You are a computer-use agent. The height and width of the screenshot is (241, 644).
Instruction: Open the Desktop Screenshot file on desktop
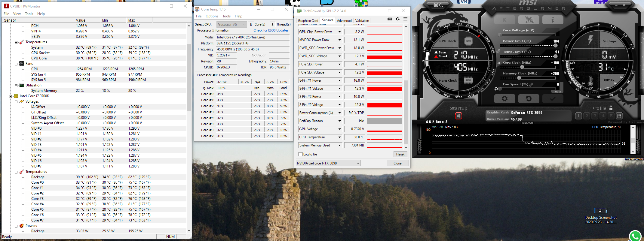click(601, 215)
